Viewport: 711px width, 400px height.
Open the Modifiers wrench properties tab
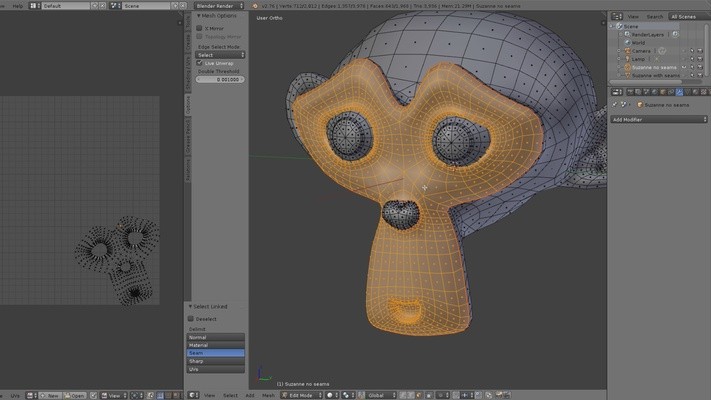coord(679,92)
